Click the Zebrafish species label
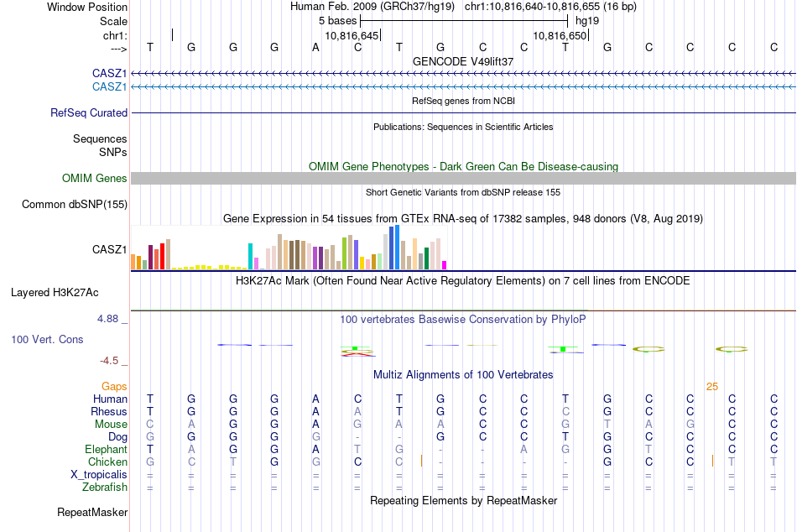The height and width of the screenshot is (532, 797). [105, 488]
